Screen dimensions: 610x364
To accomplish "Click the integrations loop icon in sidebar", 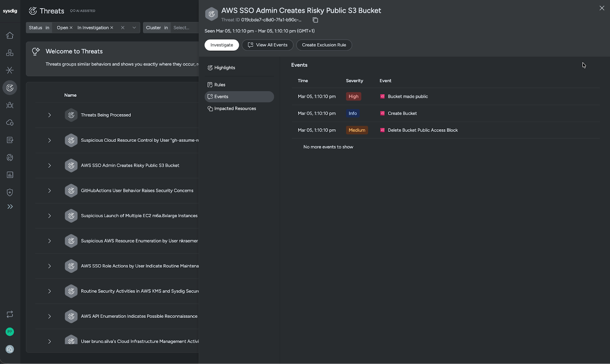I will 10,314.
